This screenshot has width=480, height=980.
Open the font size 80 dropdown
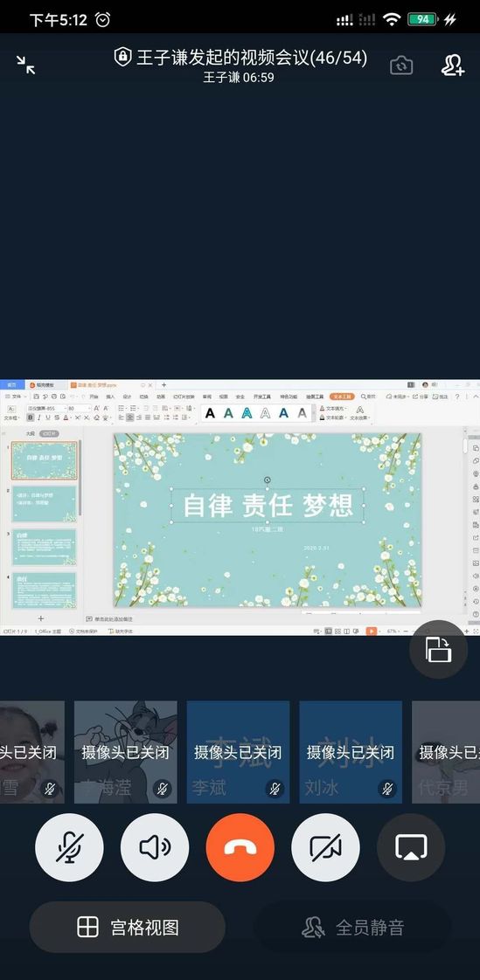coord(79,408)
